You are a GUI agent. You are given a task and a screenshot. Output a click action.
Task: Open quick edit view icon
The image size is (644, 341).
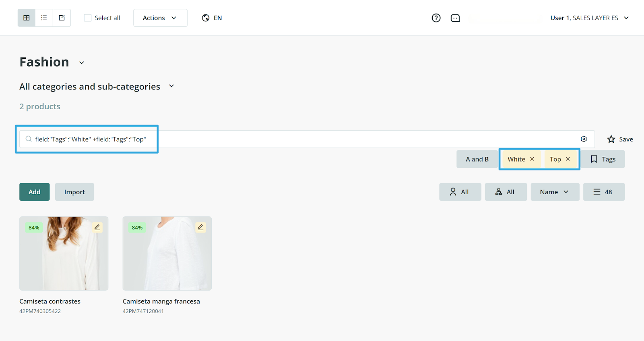coord(62,18)
